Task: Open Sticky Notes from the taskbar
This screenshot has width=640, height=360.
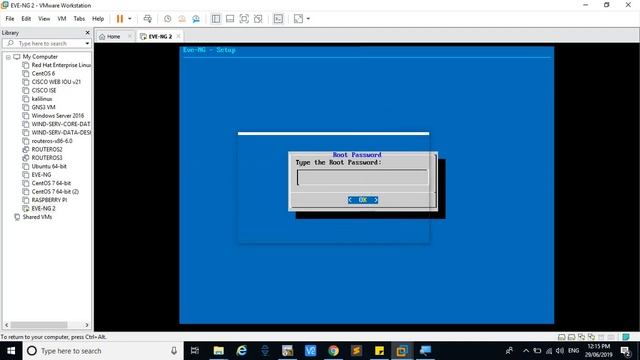Action: click(x=379, y=351)
